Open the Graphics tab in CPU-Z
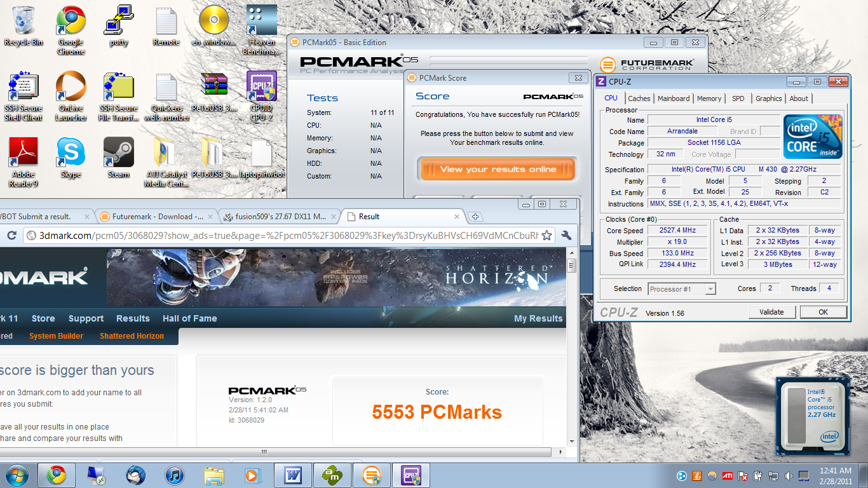 tap(768, 98)
